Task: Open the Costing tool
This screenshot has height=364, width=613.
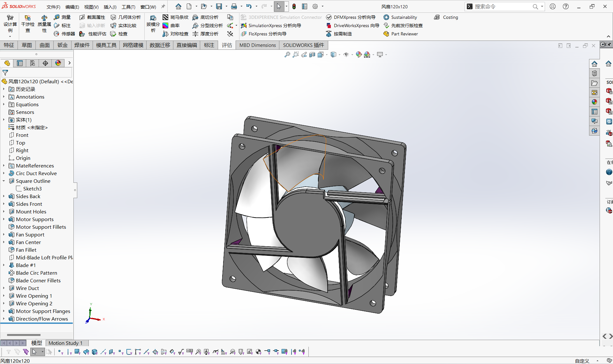Action: 446,17
